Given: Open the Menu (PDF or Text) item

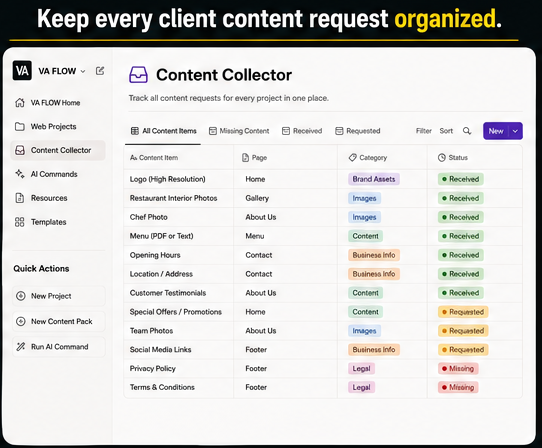Looking at the screenshot, I should [x=161, y=236].
